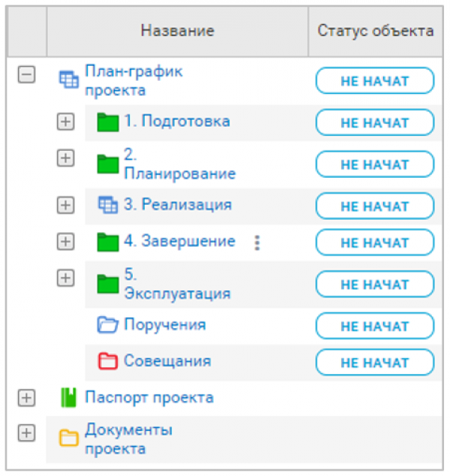Expand the 1. Подготовка node
This screenshot has height=476, width=450.
click(66, 121)
